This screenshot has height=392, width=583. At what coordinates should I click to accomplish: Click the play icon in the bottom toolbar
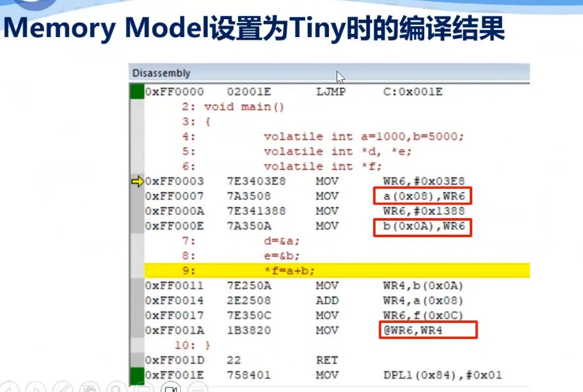tap(36, 387)
